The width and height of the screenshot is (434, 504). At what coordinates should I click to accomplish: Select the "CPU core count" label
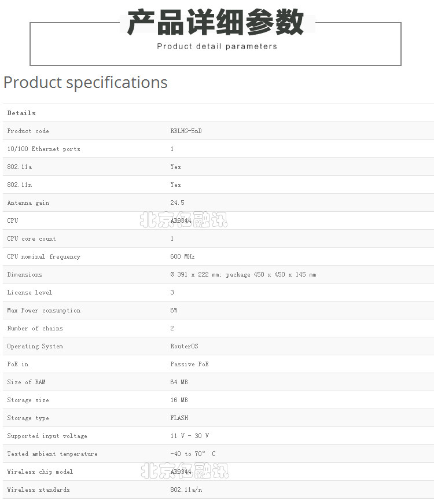click(31, 238)
